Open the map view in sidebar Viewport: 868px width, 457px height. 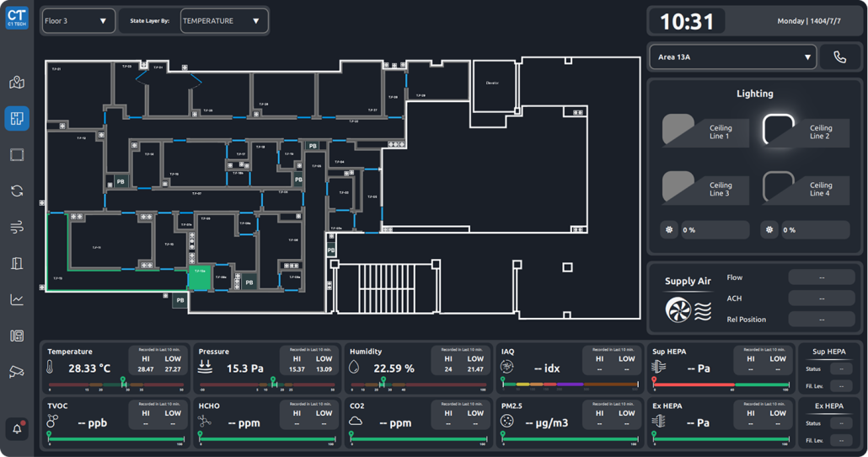[x=17, y=83]
